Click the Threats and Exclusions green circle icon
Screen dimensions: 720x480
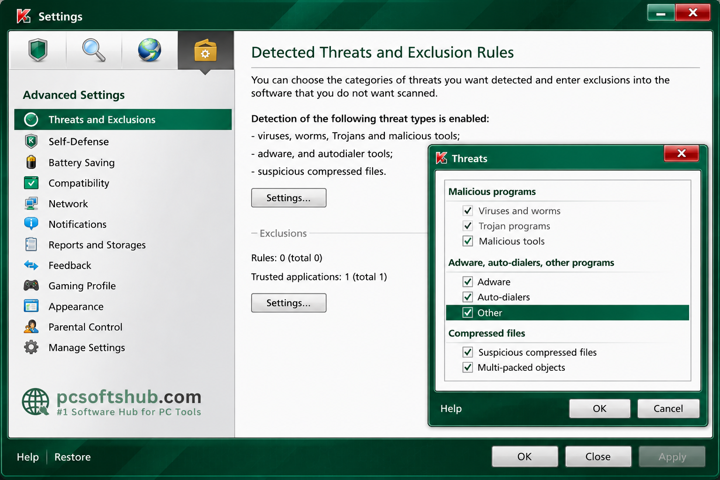pyautogui.click(x=31, y=119)
